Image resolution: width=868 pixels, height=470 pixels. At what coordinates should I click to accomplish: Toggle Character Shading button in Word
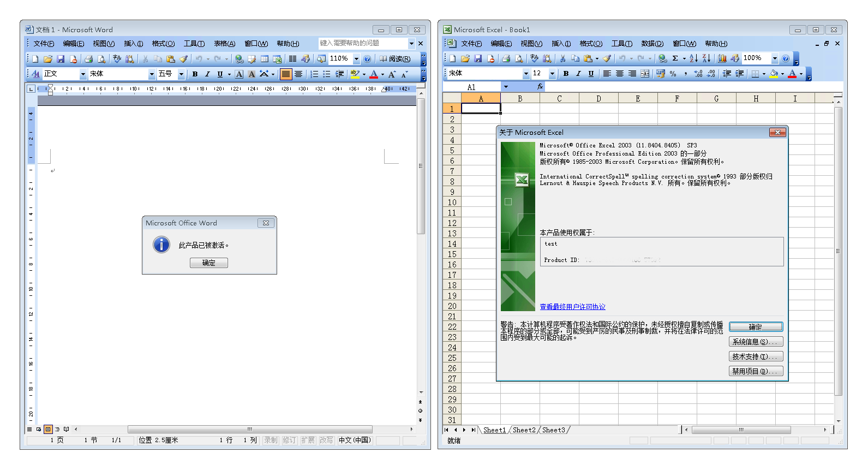pos(252,74)
